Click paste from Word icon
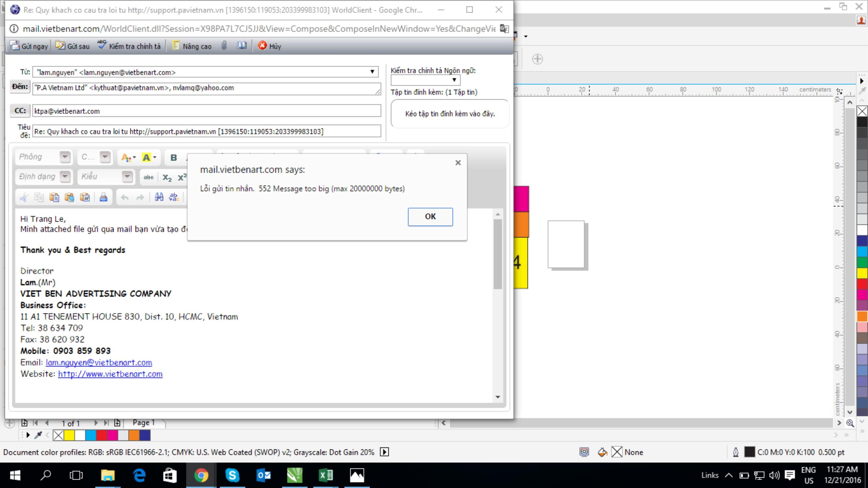The image size is (868, 488). click(85, 198)
